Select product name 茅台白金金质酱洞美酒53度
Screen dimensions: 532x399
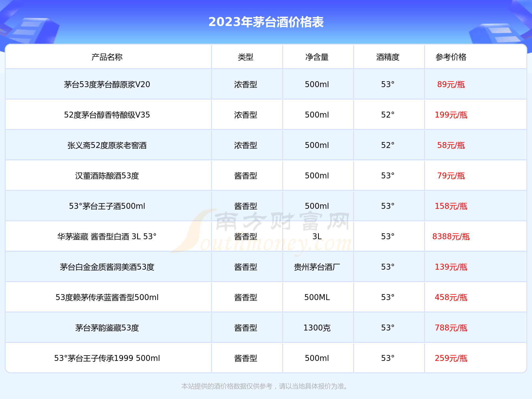[107, 267]
